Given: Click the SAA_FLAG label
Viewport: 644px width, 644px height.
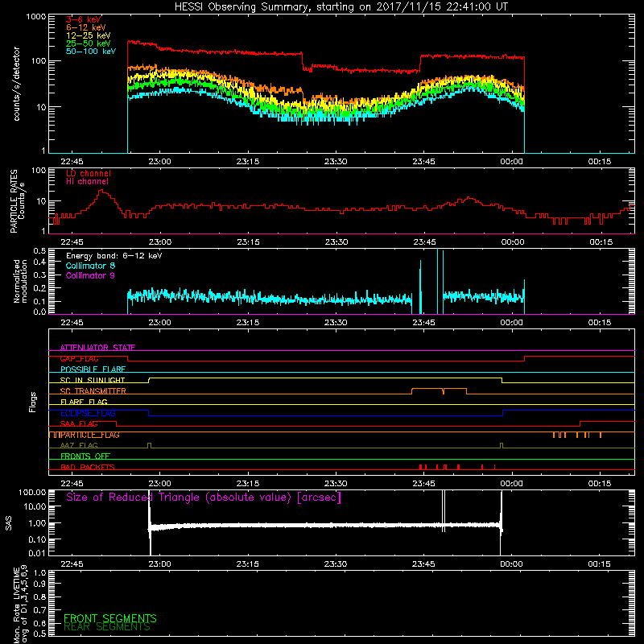Looking at the screenshot, I should point(79,424).
